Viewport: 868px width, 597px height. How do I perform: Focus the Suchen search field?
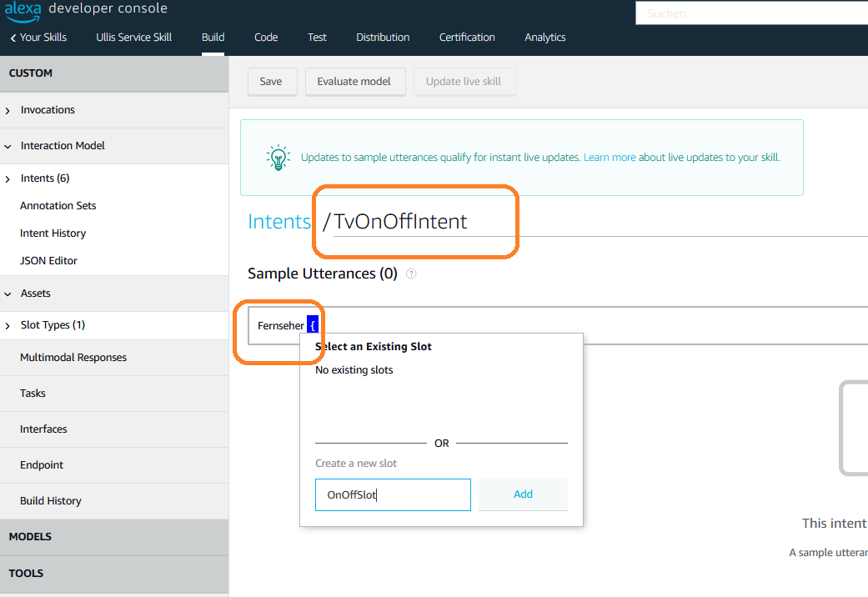tap(752, 13)
